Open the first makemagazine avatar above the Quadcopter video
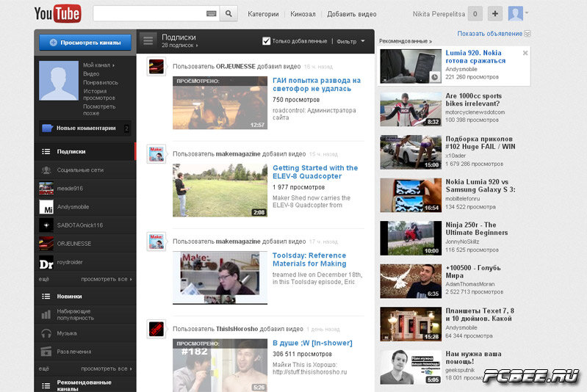The image size is (587, 392). pos(156,153)
